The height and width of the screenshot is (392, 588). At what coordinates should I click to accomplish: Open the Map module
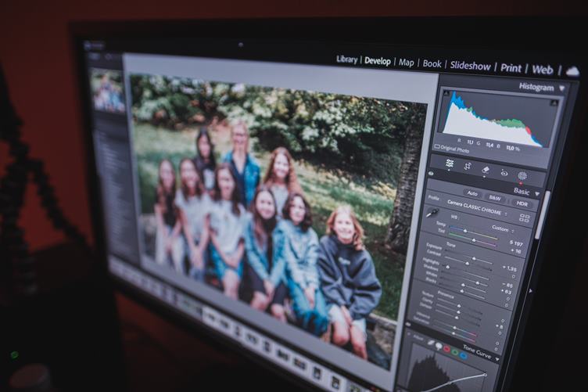(406, 63)
